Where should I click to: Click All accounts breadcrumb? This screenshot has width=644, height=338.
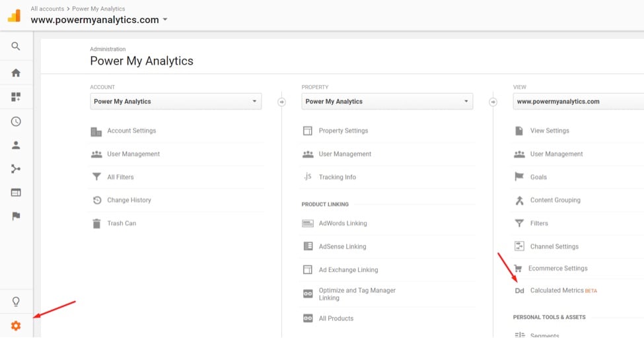coord(48,9)
